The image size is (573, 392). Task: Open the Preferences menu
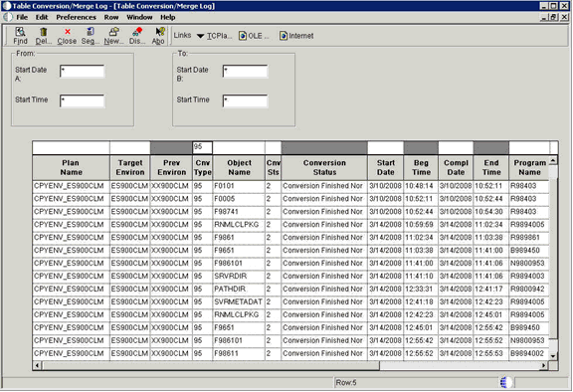point(76,17)
